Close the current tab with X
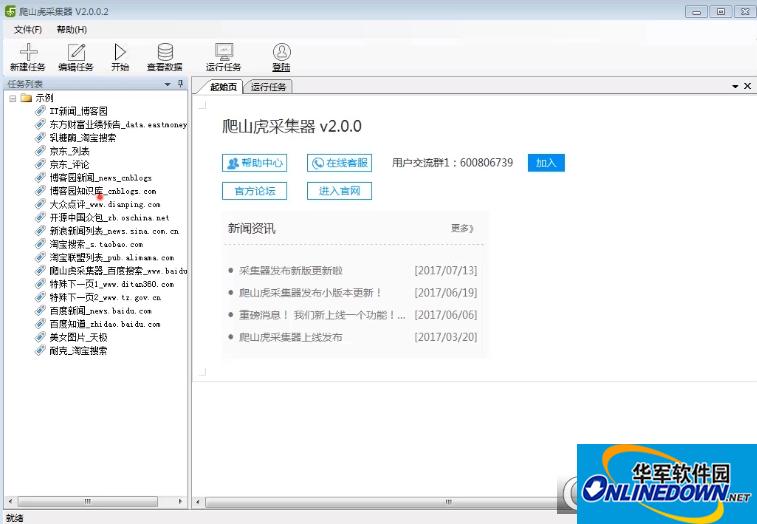This screenshot has width=757, height=524. coord(747,86)
